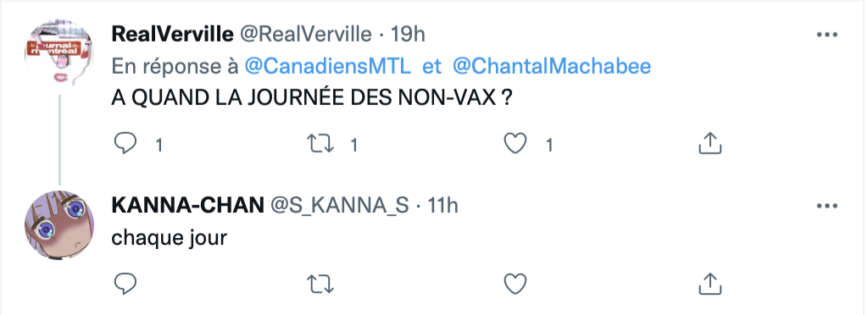This screenshot has width=868, height=315.
Task: Retweet KANNA-CHAN's 'chaque jour' reply
Action: click(320, 284)
